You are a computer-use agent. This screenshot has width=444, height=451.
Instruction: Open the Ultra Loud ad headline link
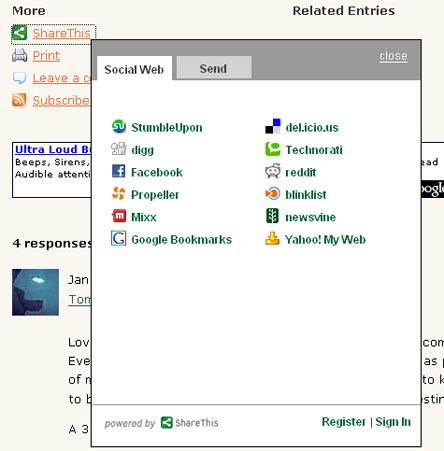(x=53, y=149)
